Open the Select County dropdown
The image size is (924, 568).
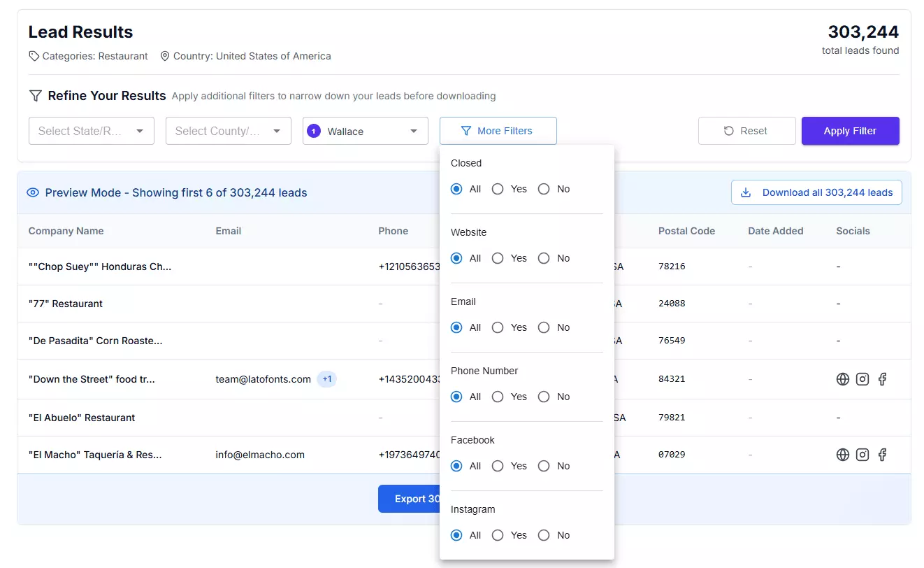[x=229, y=131]
